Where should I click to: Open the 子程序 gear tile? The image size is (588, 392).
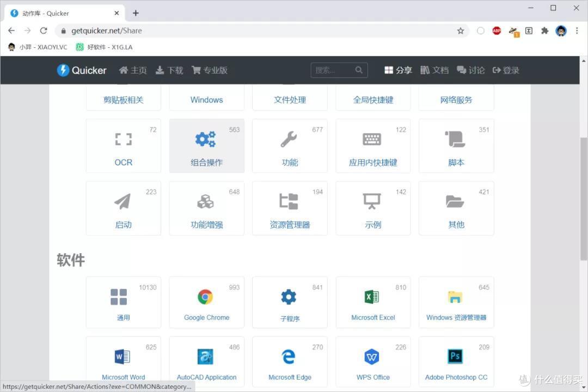(x=290, y=302)
